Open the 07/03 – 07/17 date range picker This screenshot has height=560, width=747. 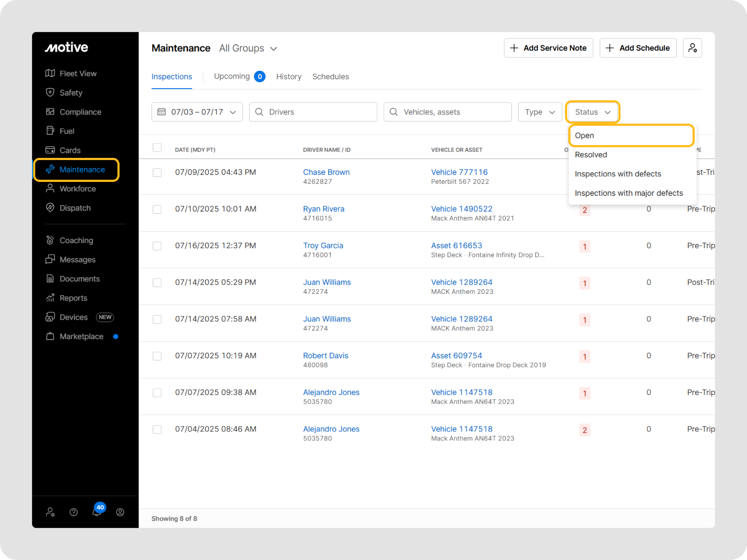(197, 112)
